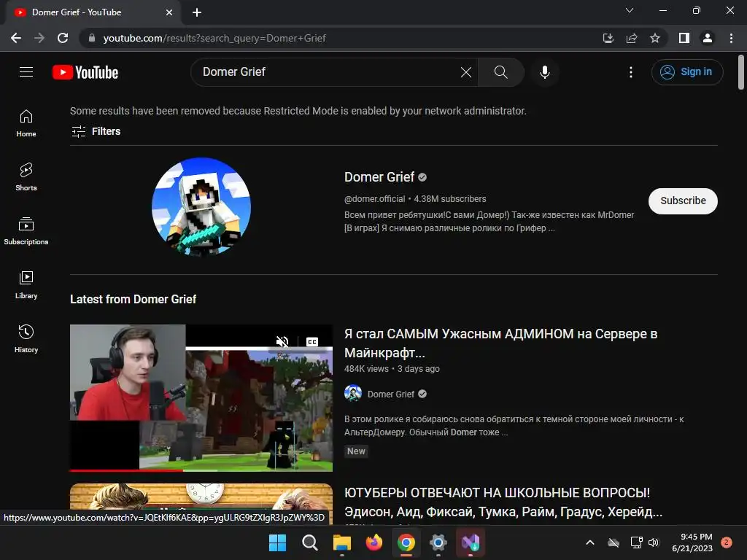The image size is (747, 560).
Task: Open the Filters options
Action: click(x=96, y=131)
